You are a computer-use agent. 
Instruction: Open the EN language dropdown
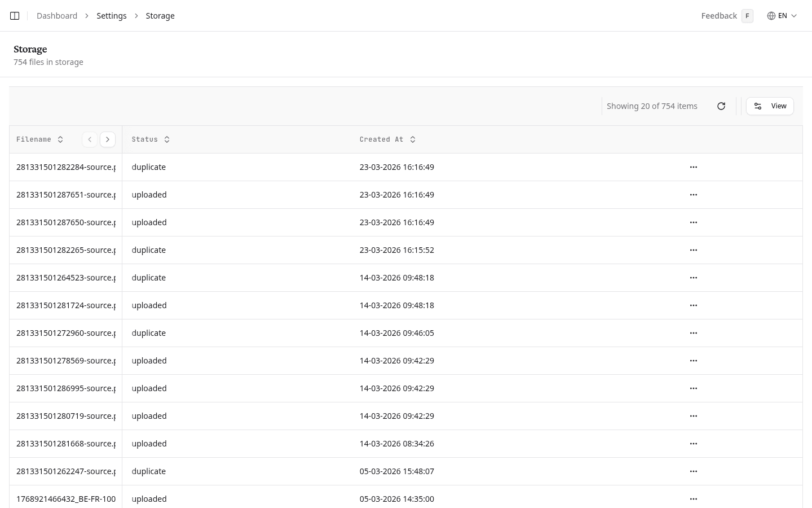tap(782, 16)
